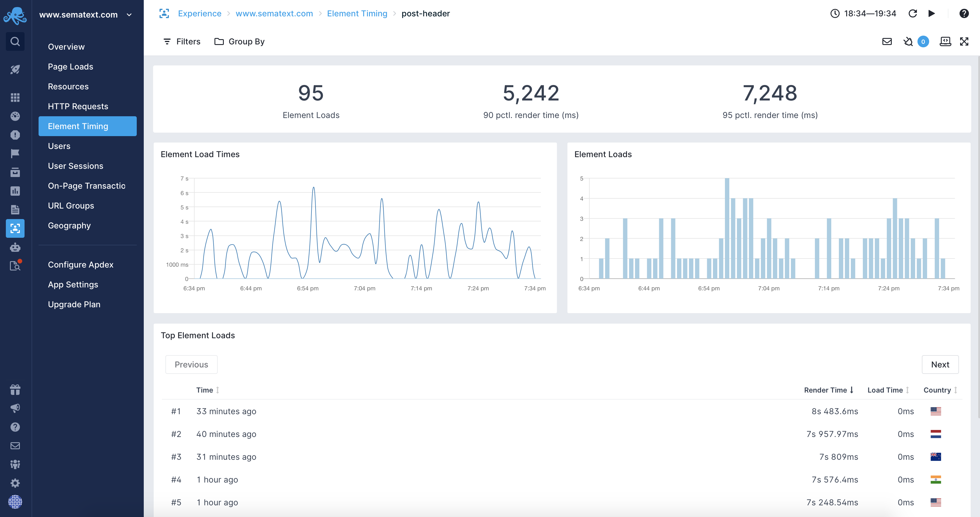Select the Geography menu item
The width and height of the screenshot is (980, 517).
69,225
